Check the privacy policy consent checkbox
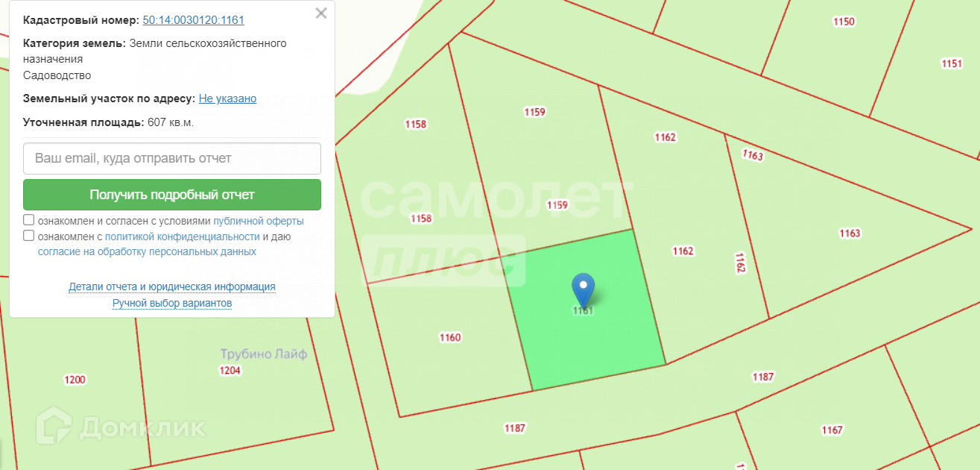Image resolution: width=980 pixels, height=470 pixels. pyautogui.click(x=29, y=236)
